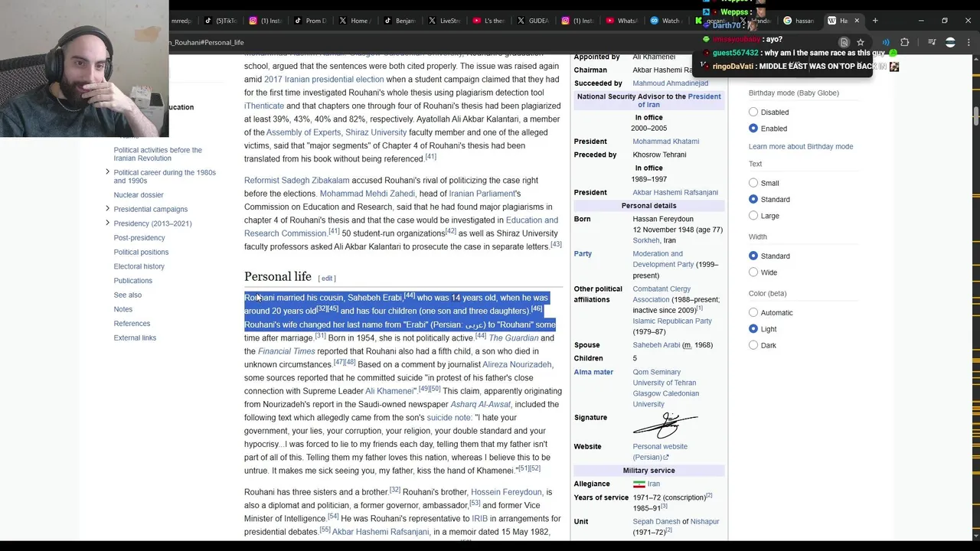Bookmark this page with the star icon
980x551 pixels.
point(860,42)
